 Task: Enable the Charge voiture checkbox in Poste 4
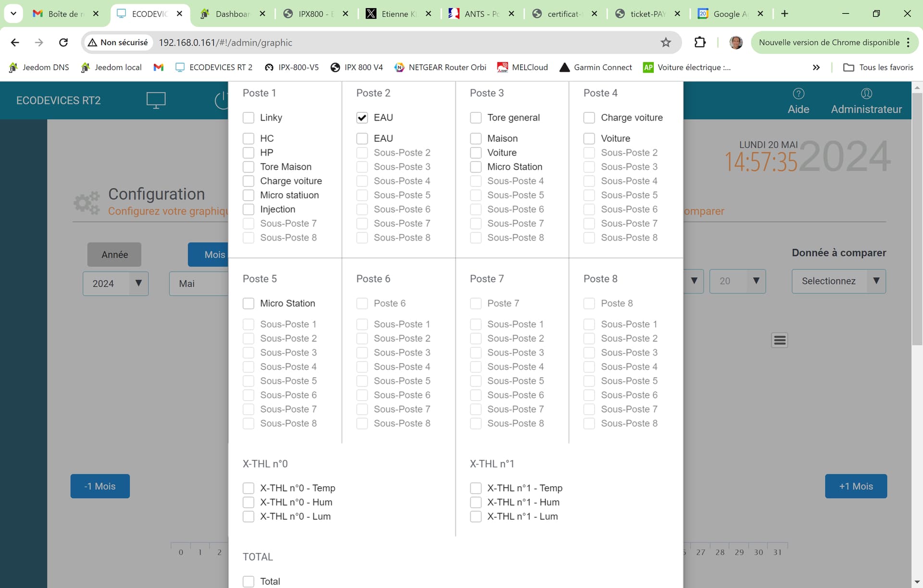coord(589,118)
